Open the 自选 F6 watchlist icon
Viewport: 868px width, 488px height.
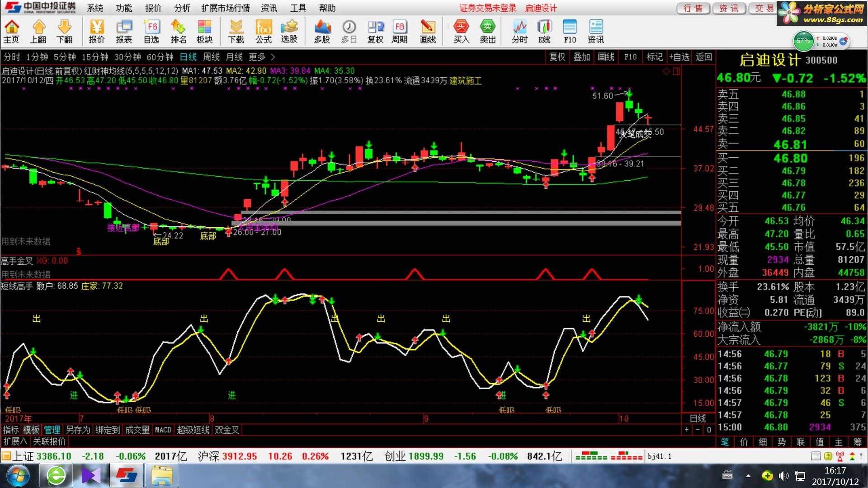151,32
